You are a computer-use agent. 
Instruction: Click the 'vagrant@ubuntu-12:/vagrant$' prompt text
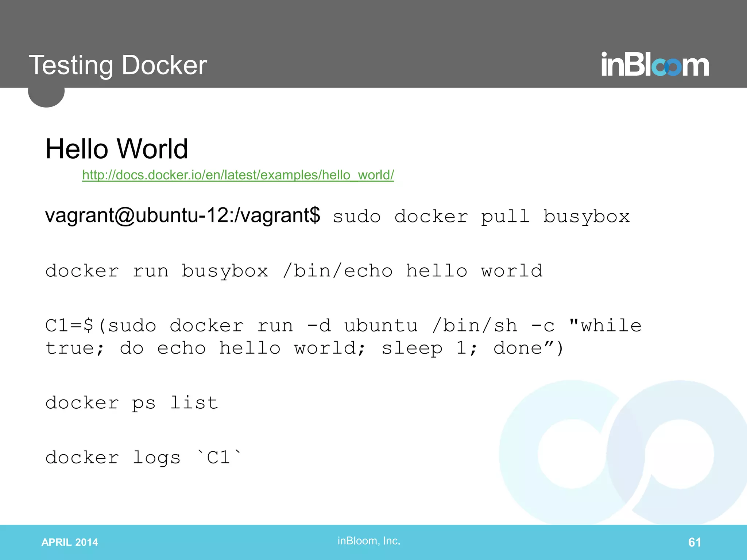tap(183, 215)
